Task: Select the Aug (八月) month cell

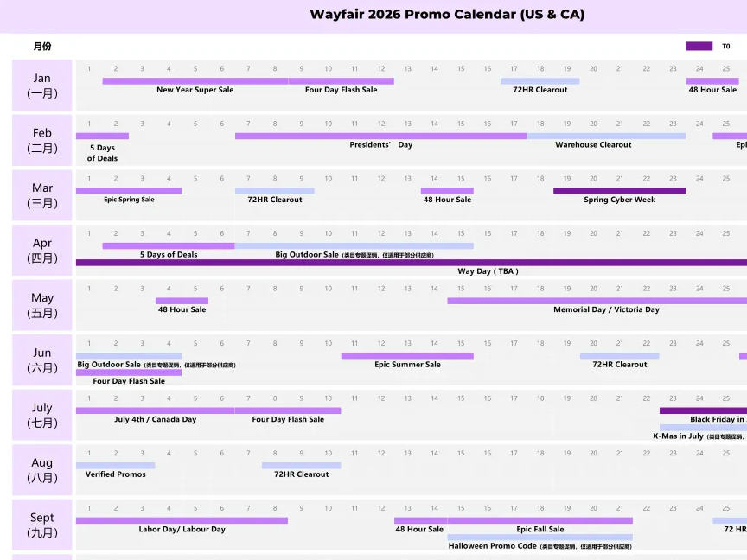Action: [x=41, y=470]
